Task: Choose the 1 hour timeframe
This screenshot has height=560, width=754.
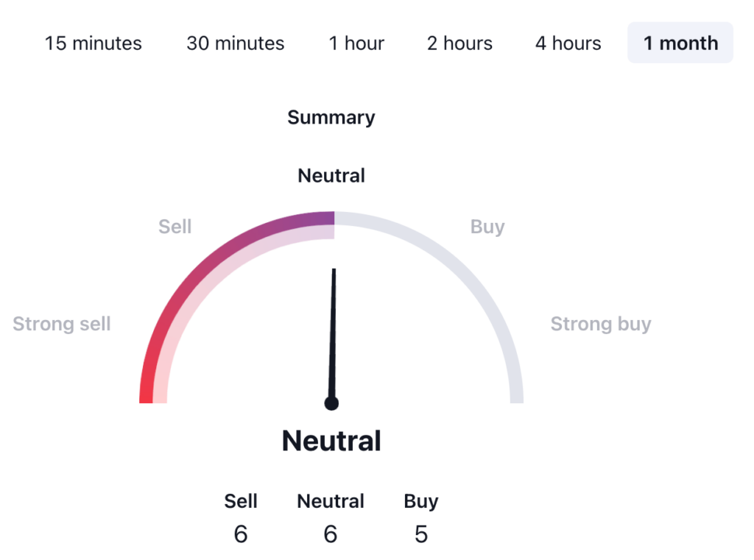Action: 356,43
